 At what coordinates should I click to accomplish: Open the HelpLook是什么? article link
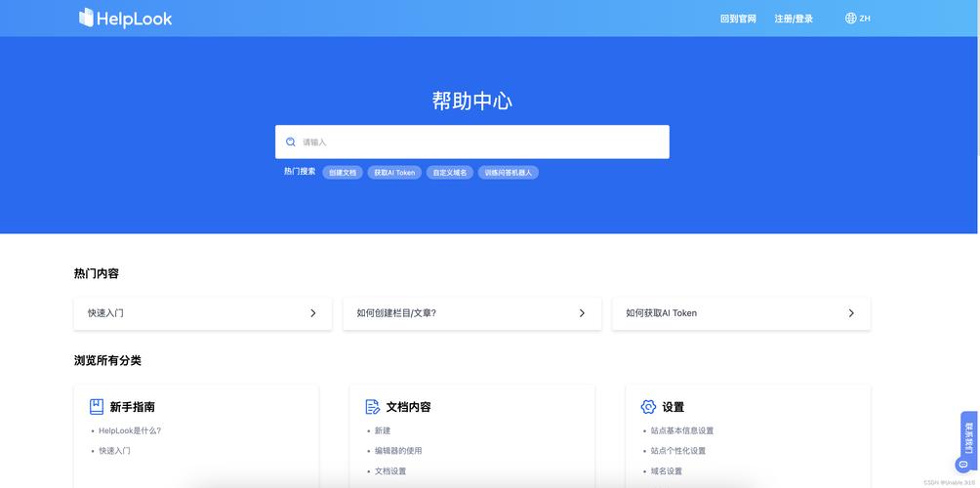tap(130, 430)
